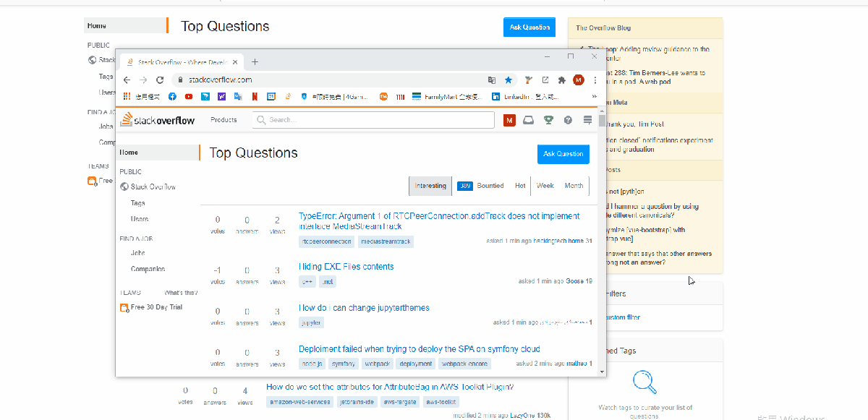868x420 pixels.
Task: Click the webpack-encore tag
Action: click(465, 364)
